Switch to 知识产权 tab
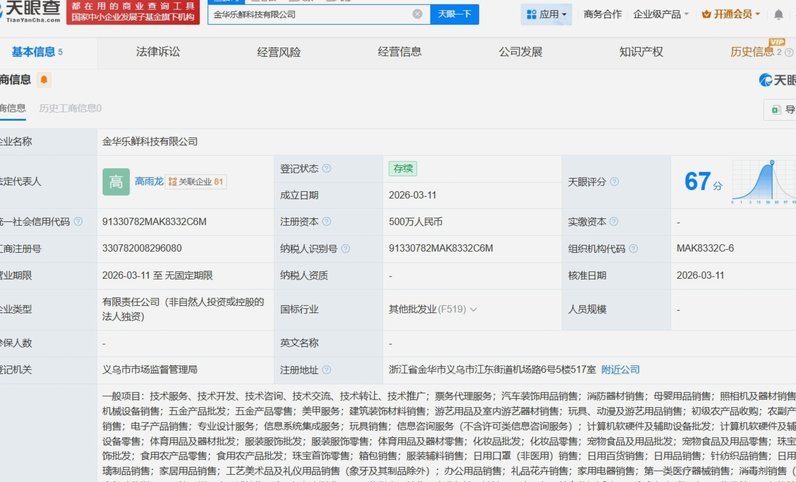The image size is (796, 482). coord(641,52)
